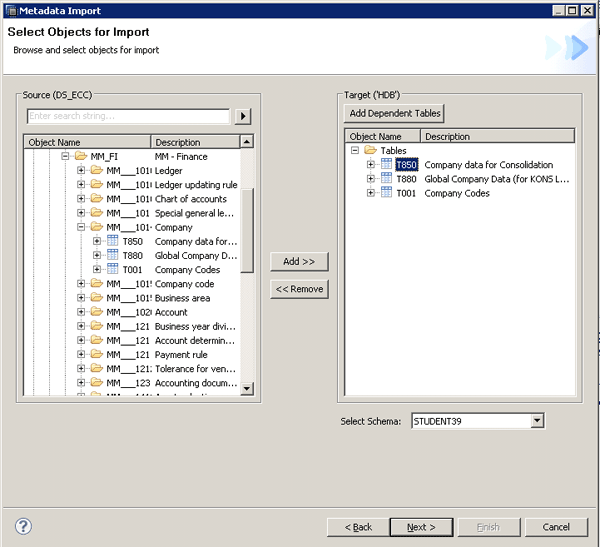Image resolution: width=600 pixels, height=547 pixels.
Task: Click the T850 table icon in Source tree
Action: click(x=112, y=241)
